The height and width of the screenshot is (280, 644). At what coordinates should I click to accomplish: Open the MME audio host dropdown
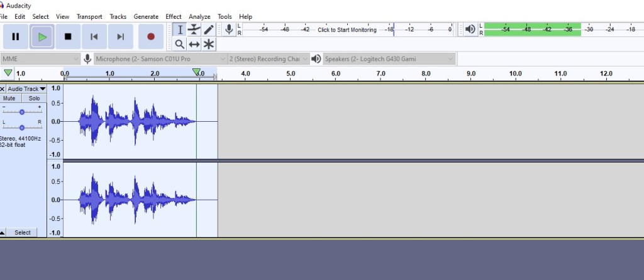coord(40,58)
